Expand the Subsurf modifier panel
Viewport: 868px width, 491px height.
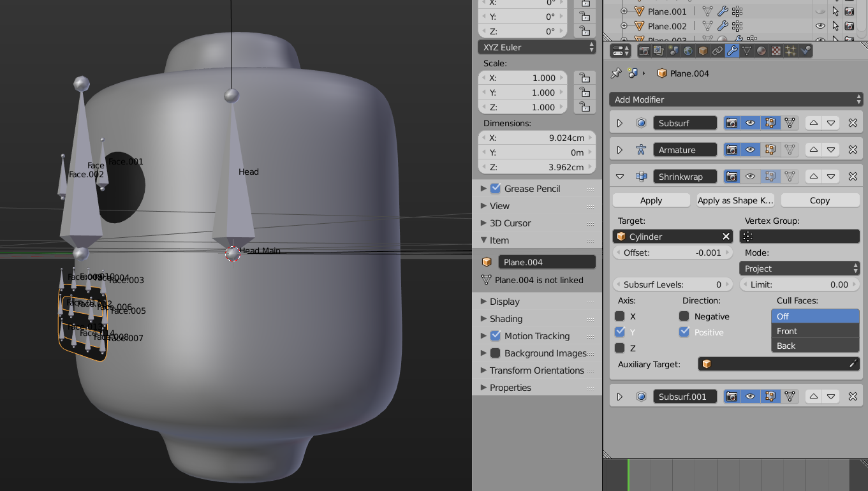(x=619, y=123)
